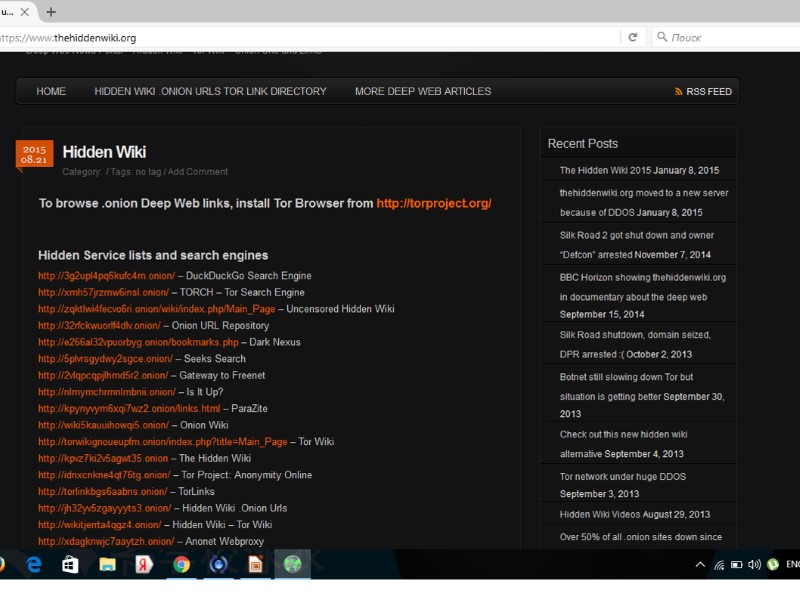Open More Deep Web Articles menu

[x=423, y=91]
